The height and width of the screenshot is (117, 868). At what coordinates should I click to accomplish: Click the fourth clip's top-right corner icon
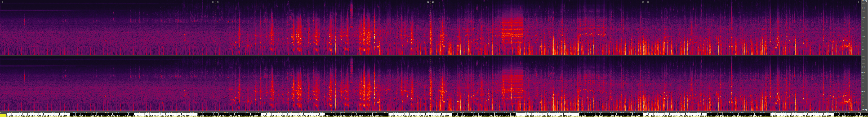pos(858,2)
